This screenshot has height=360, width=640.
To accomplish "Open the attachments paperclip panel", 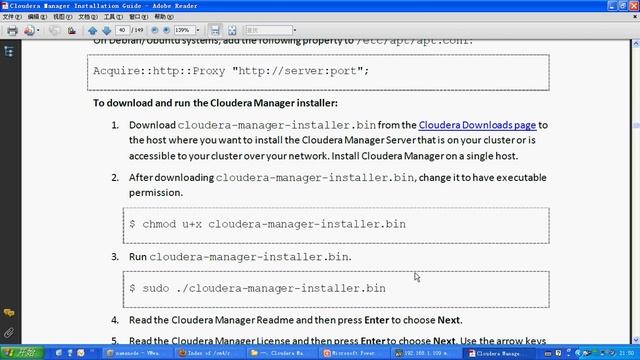I will pyautogui.click(x=9, y=333).
